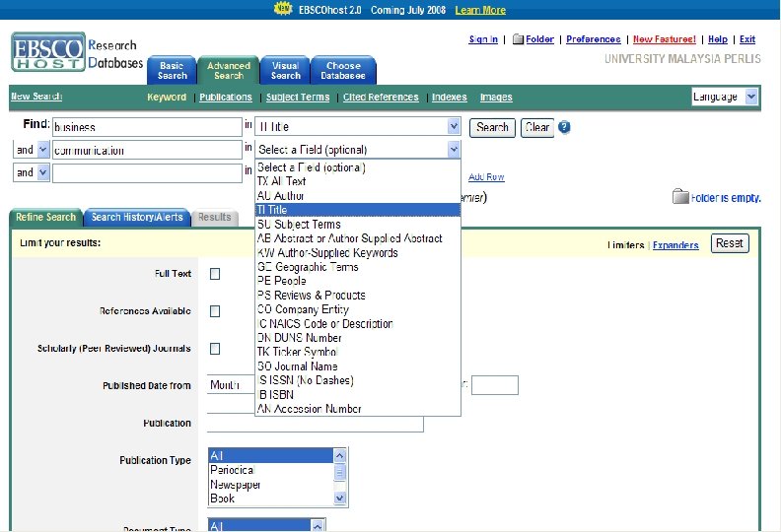
Task: Open the Choose Databases tab
Action: tap(343, 70)
